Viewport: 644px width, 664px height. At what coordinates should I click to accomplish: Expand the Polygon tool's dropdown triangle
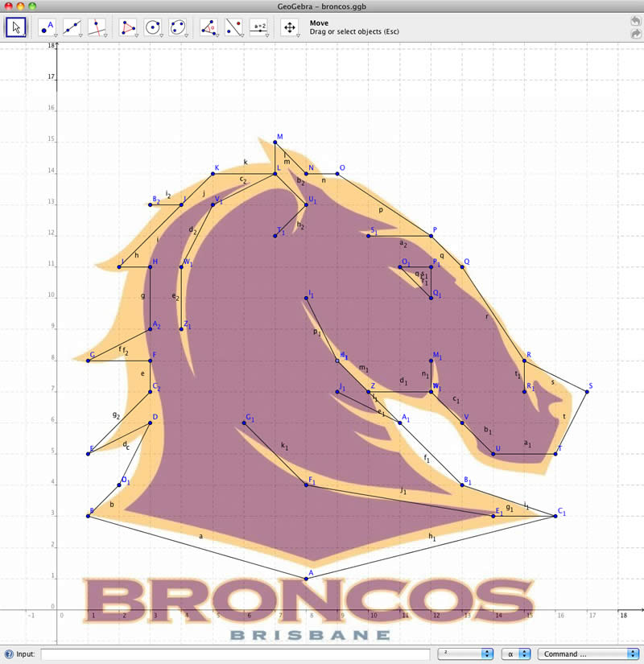[x=136, y=35]
